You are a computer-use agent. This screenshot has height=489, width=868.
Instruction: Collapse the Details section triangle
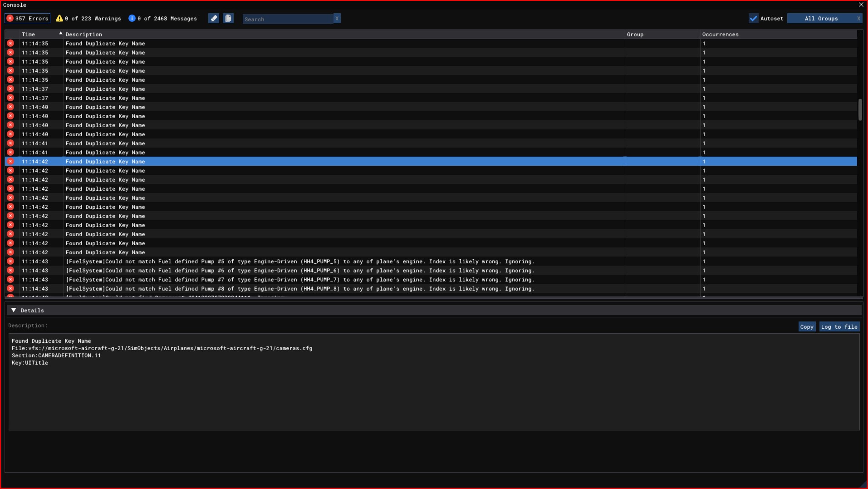(x=14, y=310)
